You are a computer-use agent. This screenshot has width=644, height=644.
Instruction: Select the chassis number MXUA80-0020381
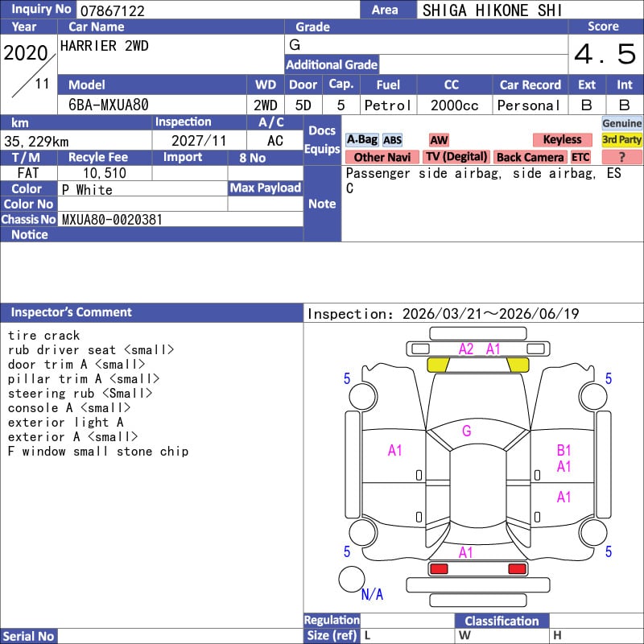[112, 219]
